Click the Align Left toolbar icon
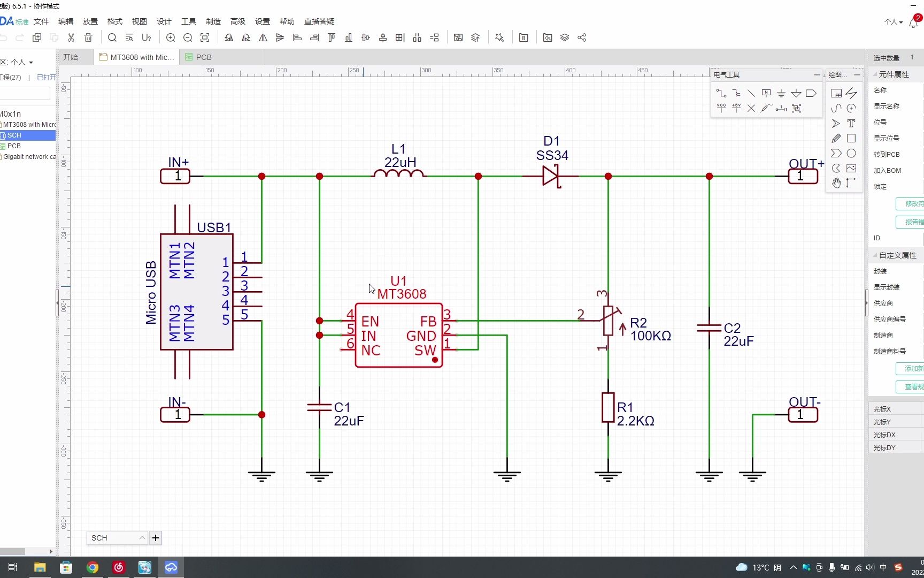 pyautogui.click(x=297, y=37)
